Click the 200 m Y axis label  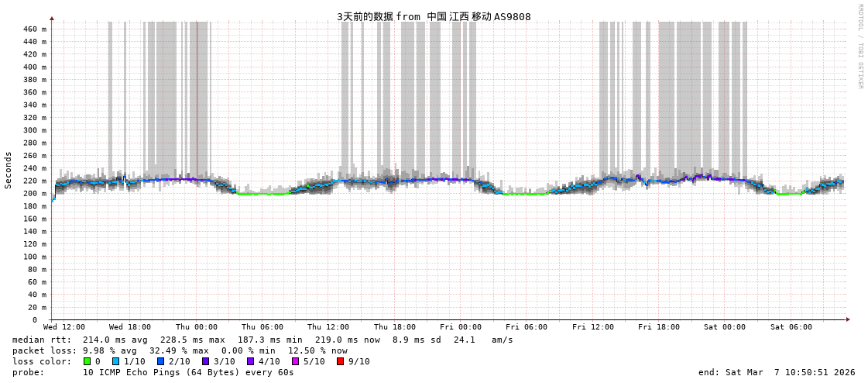[35, 194]
